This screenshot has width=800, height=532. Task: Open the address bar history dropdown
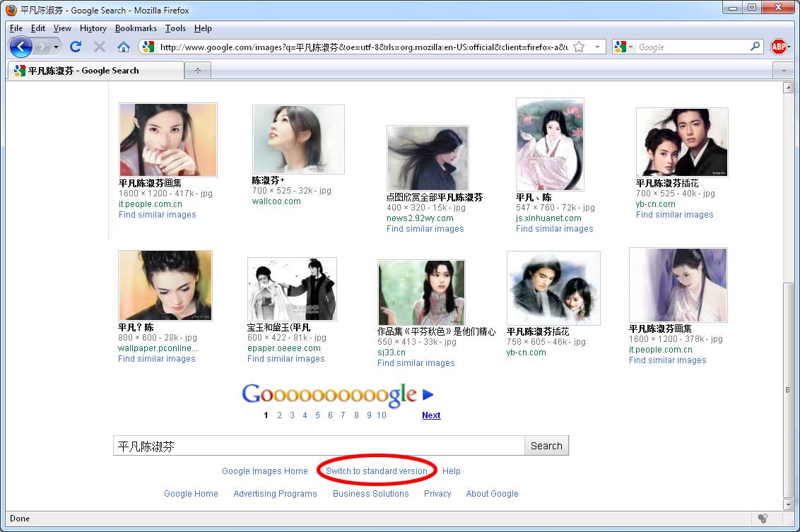tap(597, 47)
